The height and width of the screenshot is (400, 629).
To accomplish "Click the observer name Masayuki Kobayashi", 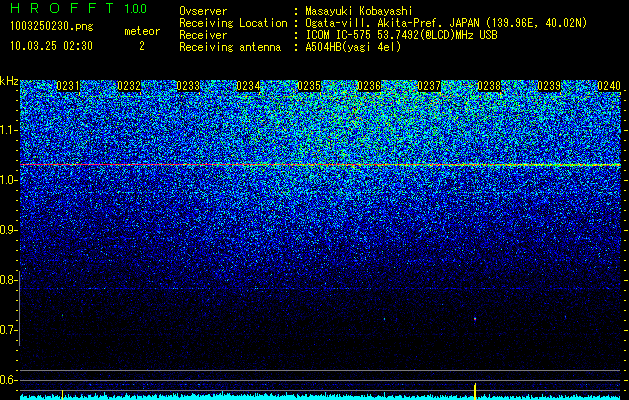I will [x=358, y=11].
